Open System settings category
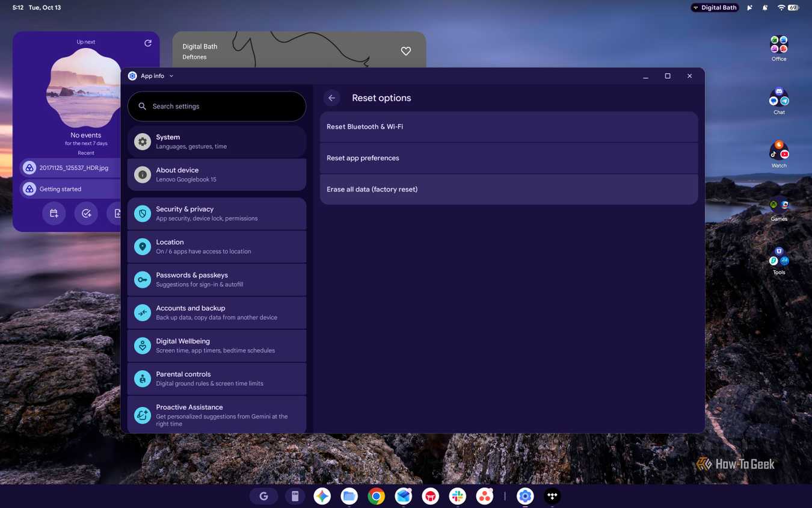This screenshot has height=508, width=812. tap(217, 141)
